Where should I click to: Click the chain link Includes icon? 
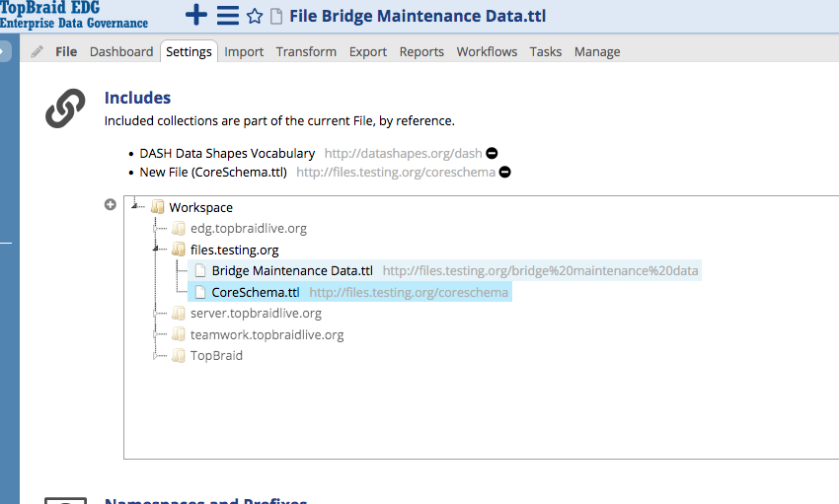click(65, 108)
